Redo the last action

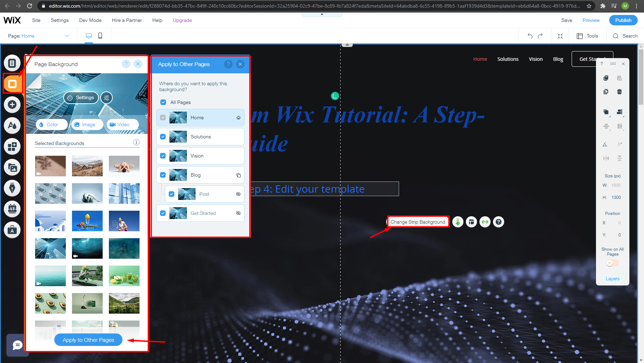(x=540, y=36)
